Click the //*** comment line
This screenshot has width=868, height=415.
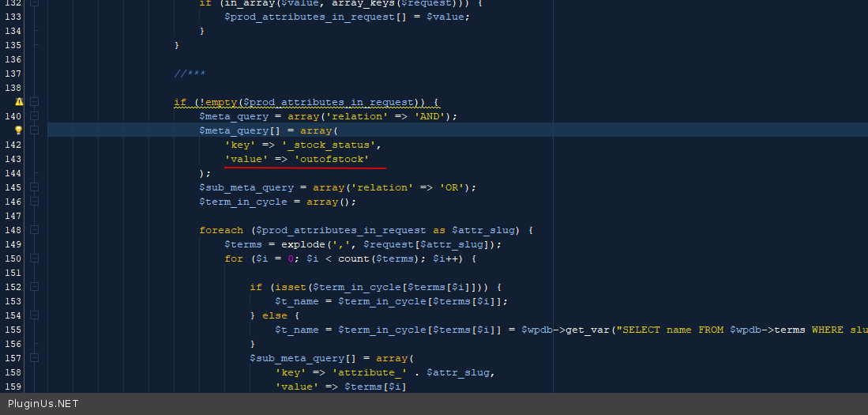[190, 74]
